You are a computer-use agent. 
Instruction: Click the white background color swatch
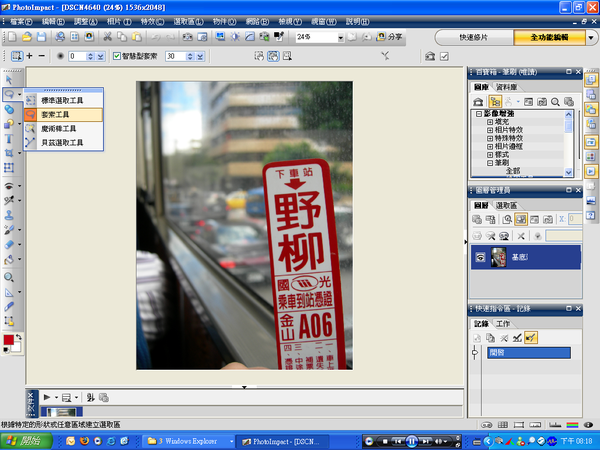(16, 347)
